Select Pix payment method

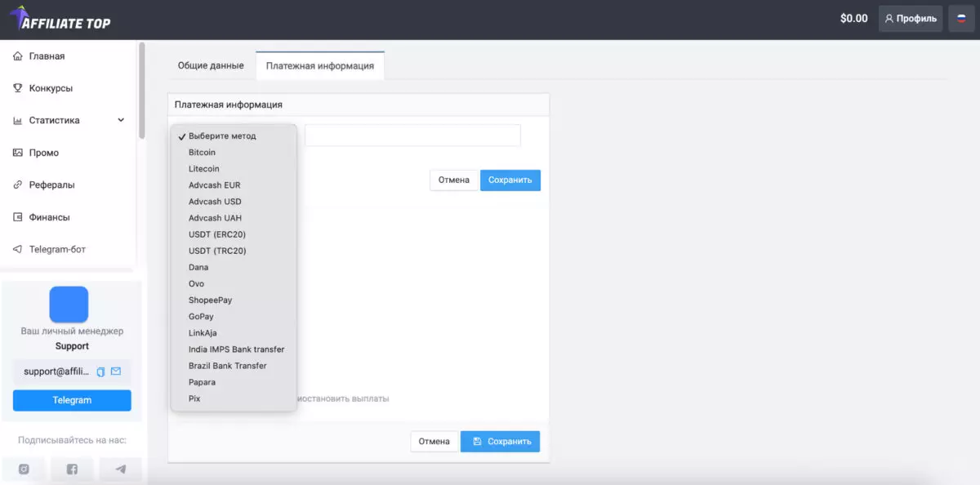coord(233,398)
